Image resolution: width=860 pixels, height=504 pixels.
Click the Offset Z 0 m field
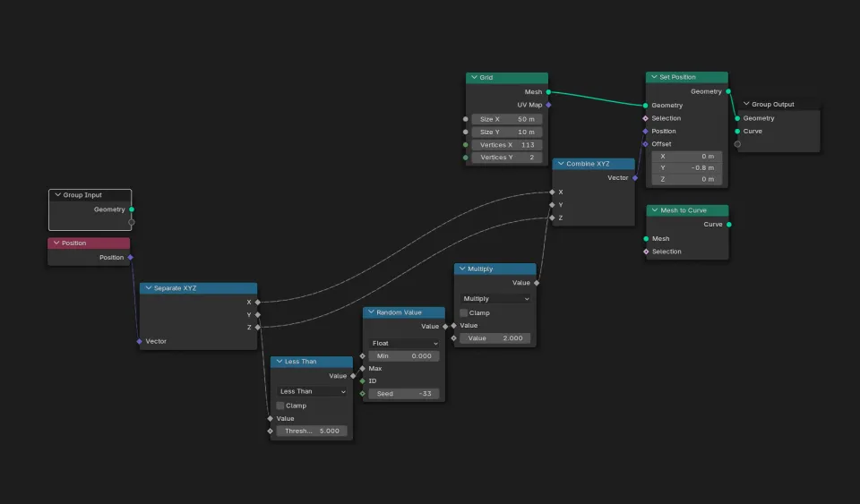click(687, 179)
